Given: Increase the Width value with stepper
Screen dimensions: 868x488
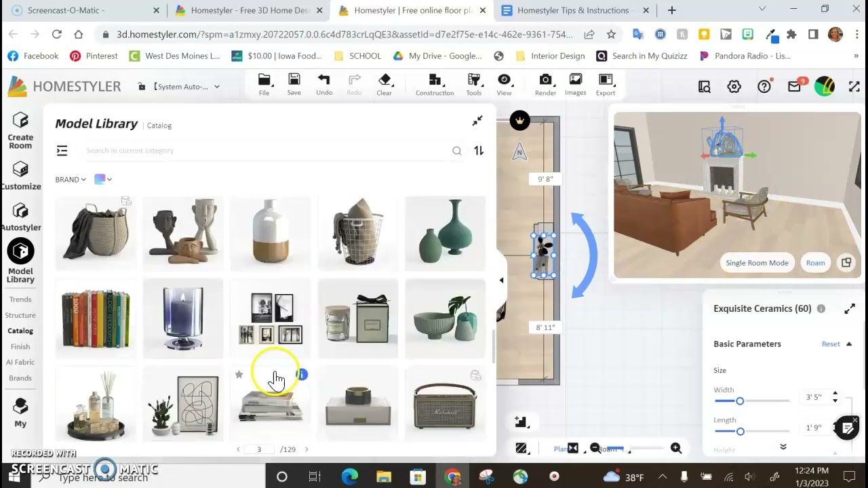Looking at the screenshot, I should [835, 393].
